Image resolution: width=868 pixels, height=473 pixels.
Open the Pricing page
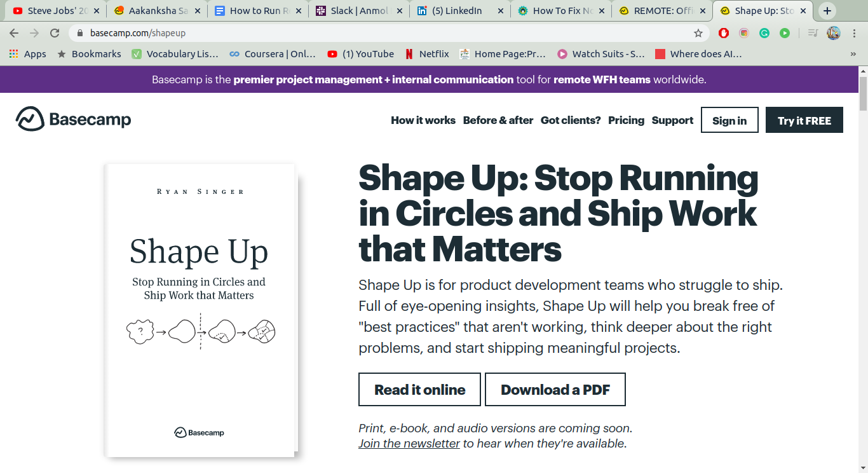pos(626,120)
